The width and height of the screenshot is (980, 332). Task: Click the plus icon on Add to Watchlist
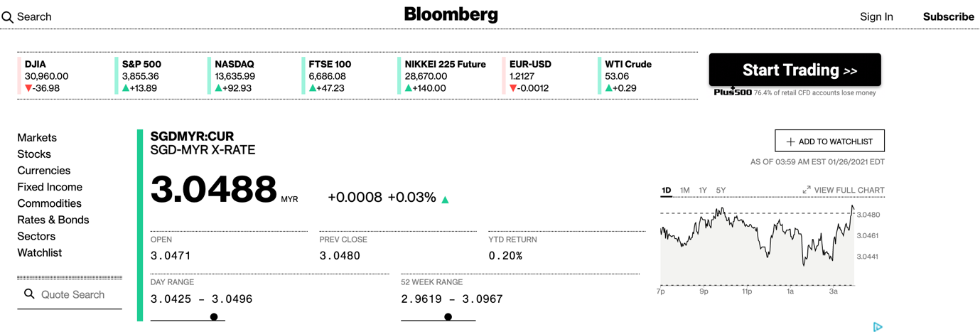(790, 141)
